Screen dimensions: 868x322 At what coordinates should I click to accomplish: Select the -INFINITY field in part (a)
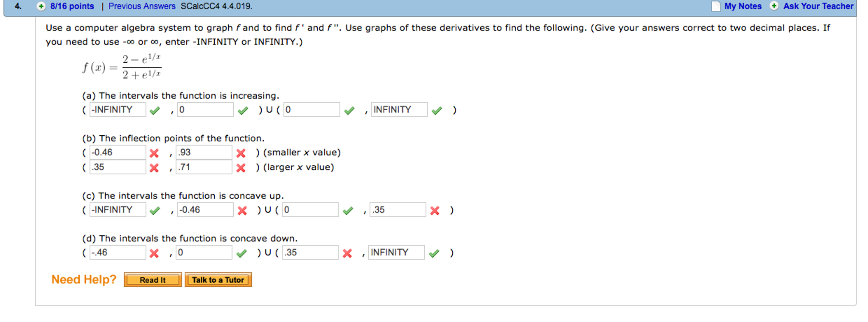pos(117,109)
